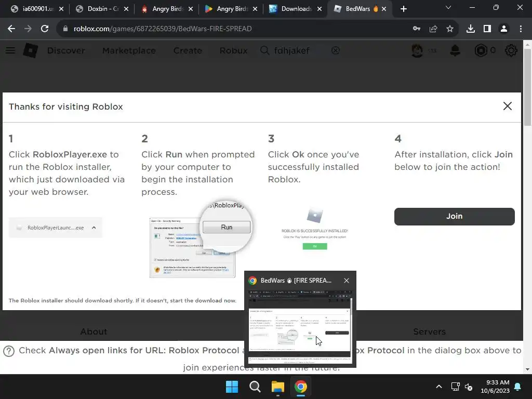Open Roblox settings gear
This screenshot has width=532, height=399.
pos(511,50)
